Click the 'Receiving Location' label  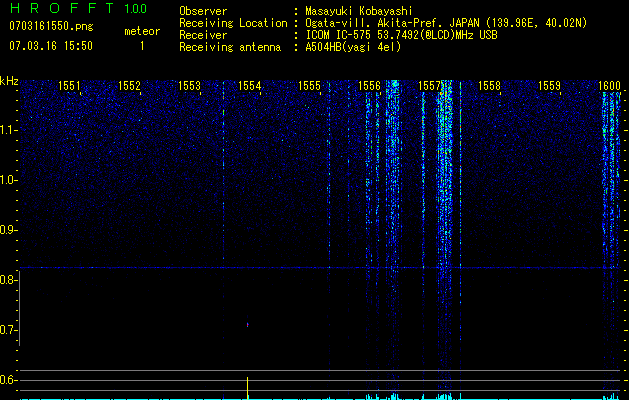[233, 23]
